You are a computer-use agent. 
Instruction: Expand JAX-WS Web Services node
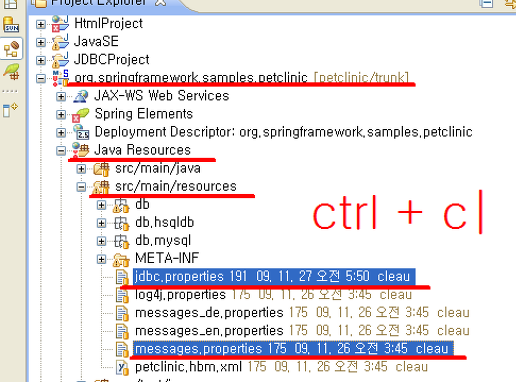61,97
